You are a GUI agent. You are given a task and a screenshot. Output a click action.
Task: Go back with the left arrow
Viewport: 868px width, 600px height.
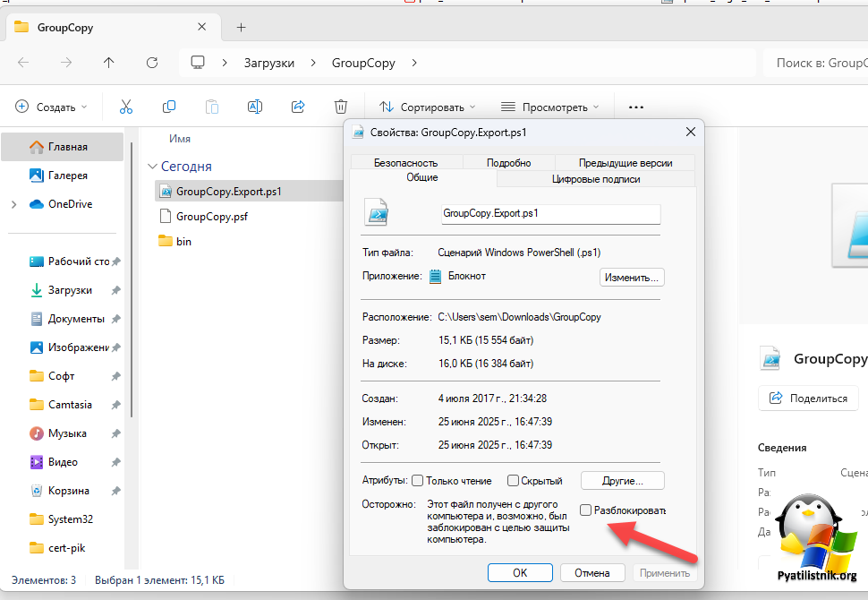[23, 63]
